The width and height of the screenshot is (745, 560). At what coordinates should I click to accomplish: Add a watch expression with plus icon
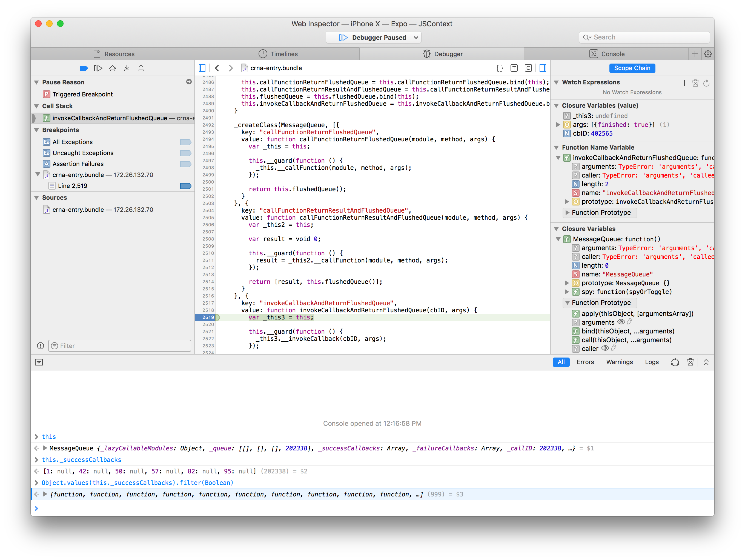tap(684, 83)
